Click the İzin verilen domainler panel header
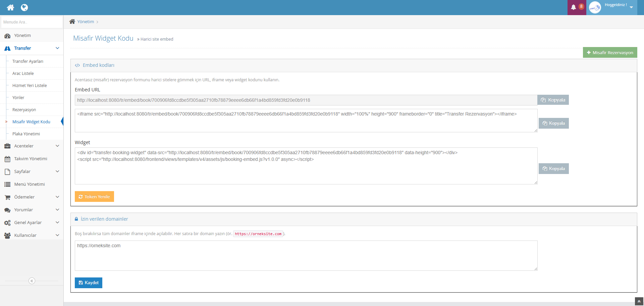This screenshot has height=306, width=644. pyautogui.click(x=354, y=219)
